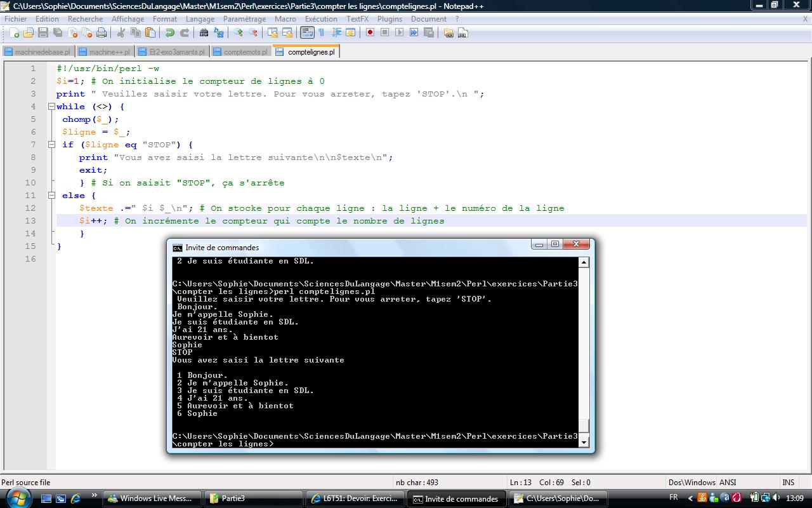
Task: Switch to the Windows Live Messenger taskbar button
Action: [152, 498]
